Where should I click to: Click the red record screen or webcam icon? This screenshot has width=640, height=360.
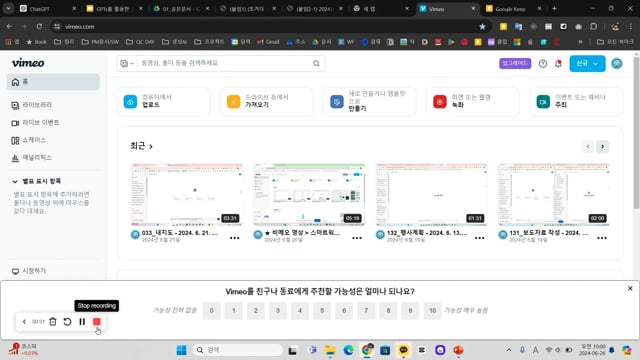coord(440,102)
